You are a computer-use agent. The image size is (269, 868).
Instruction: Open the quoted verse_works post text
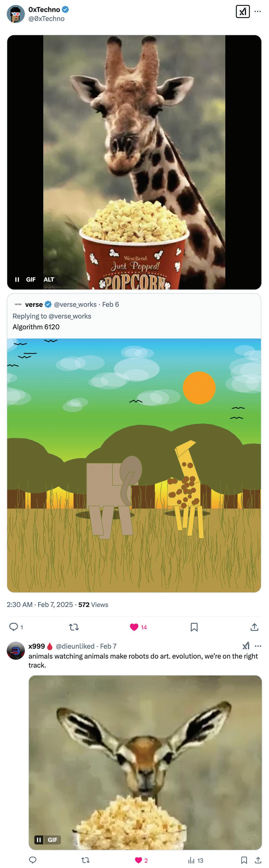[x=36, y=327]
